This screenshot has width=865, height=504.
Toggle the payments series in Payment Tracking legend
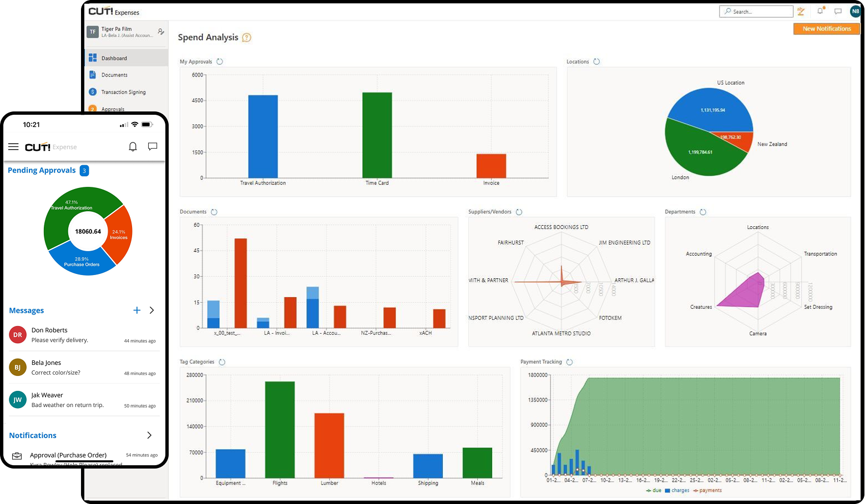pos(707,490)
